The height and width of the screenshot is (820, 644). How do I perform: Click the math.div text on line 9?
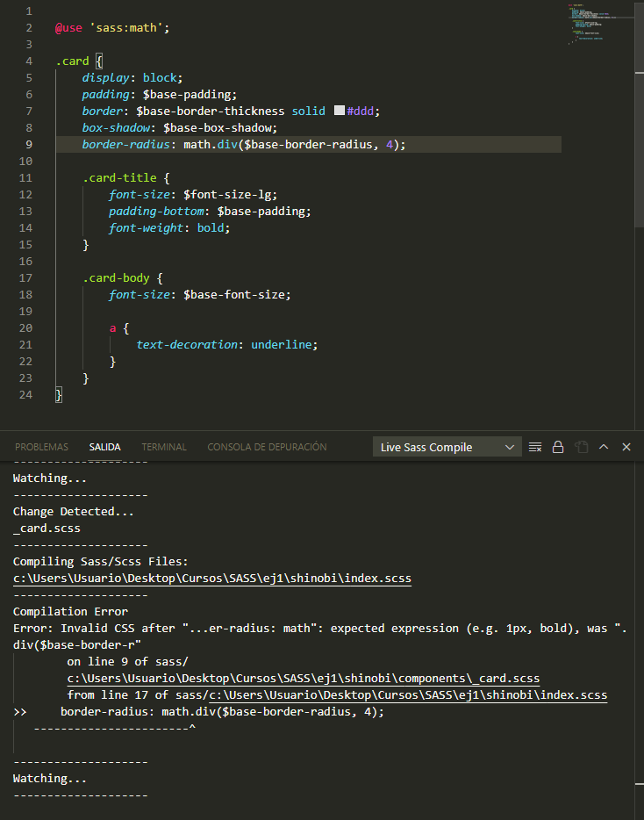pos(208,145)
